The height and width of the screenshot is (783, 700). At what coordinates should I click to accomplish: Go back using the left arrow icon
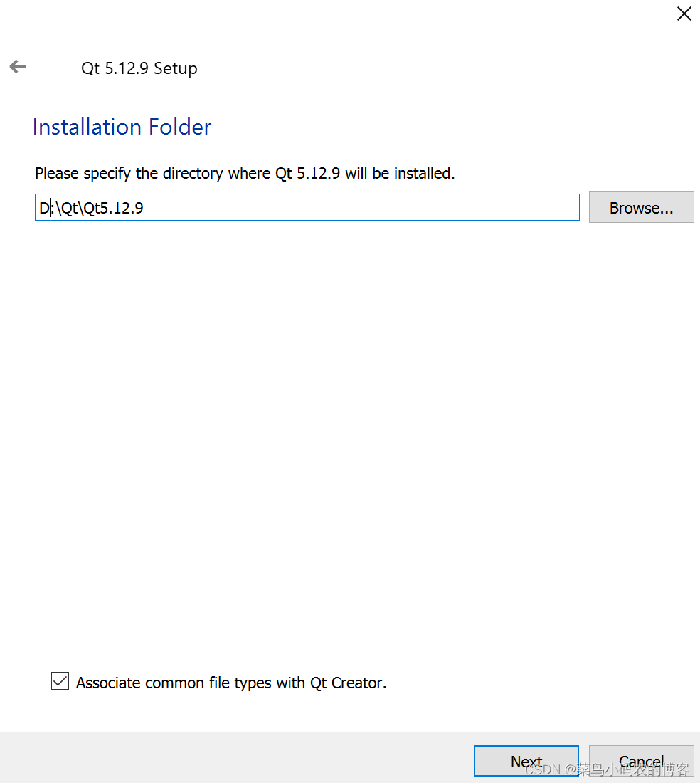[x=18, y=66]
